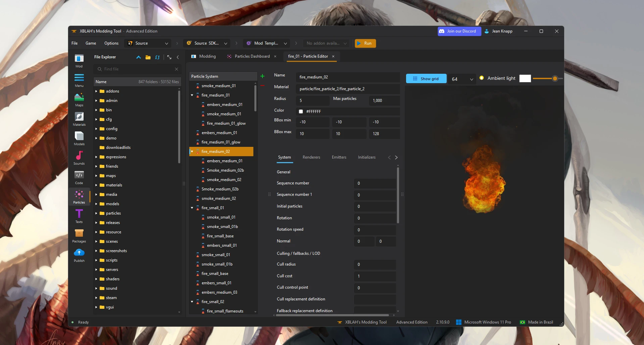
Task: Click the refresh icon in File Explorer
Action: 157,57
